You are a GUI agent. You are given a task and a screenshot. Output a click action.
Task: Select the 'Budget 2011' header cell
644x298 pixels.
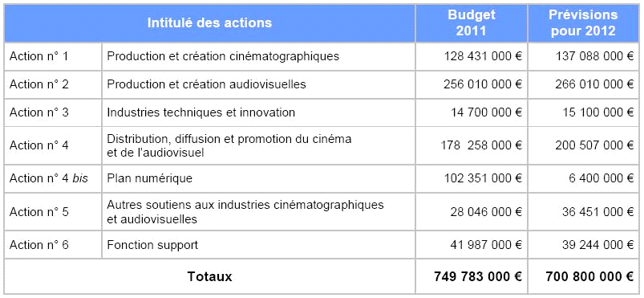point(472,22)
